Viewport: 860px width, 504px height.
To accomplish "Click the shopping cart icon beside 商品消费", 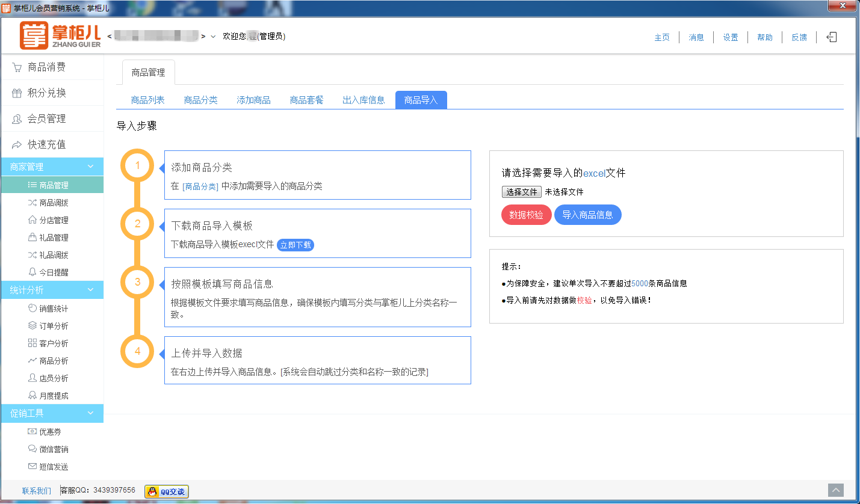I will pyautogui.click(x=17, y=67).
